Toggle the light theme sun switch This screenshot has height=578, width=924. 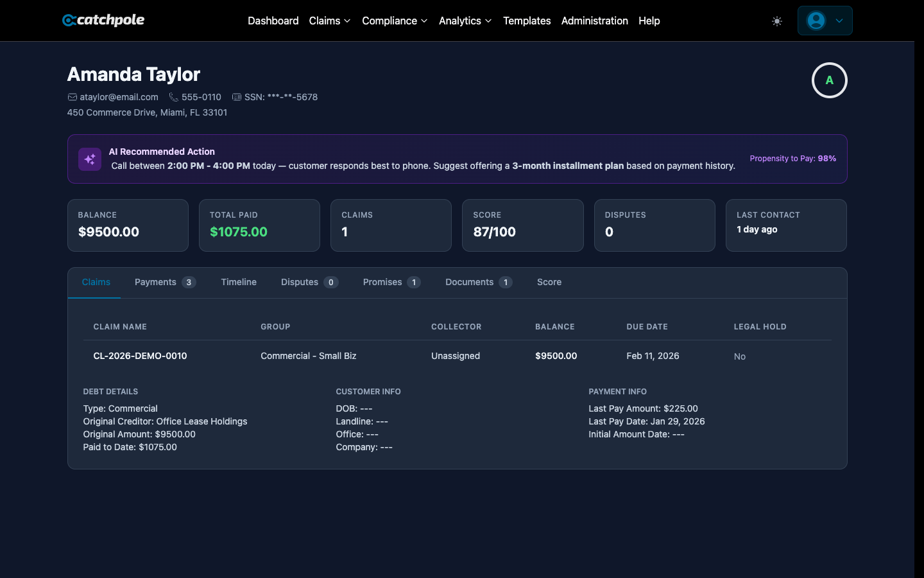(x=776, y=21)
